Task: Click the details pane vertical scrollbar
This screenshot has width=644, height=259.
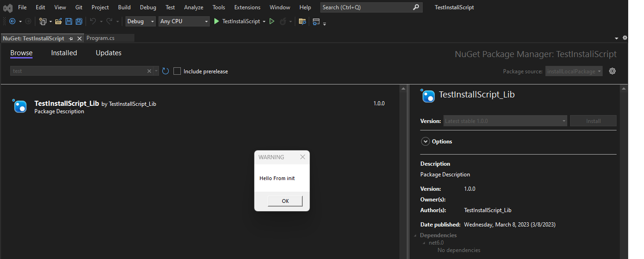Action: (x=623, y=172)
